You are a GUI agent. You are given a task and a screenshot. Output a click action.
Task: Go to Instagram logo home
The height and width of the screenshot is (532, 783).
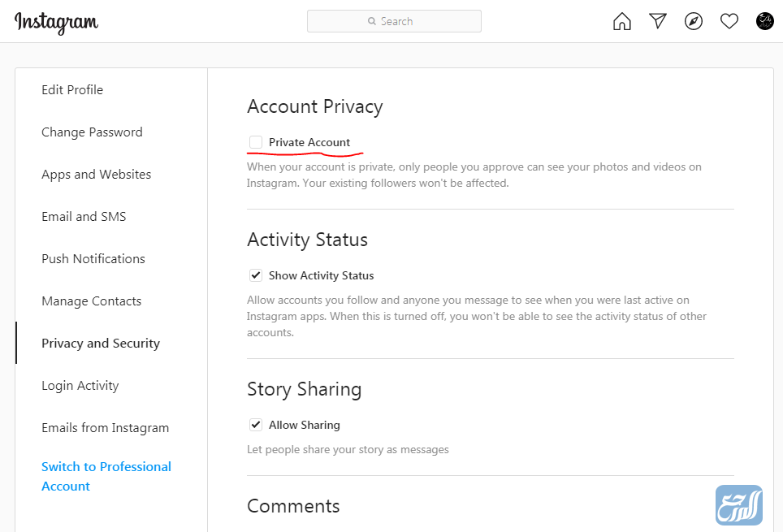[x=56, y=23]
